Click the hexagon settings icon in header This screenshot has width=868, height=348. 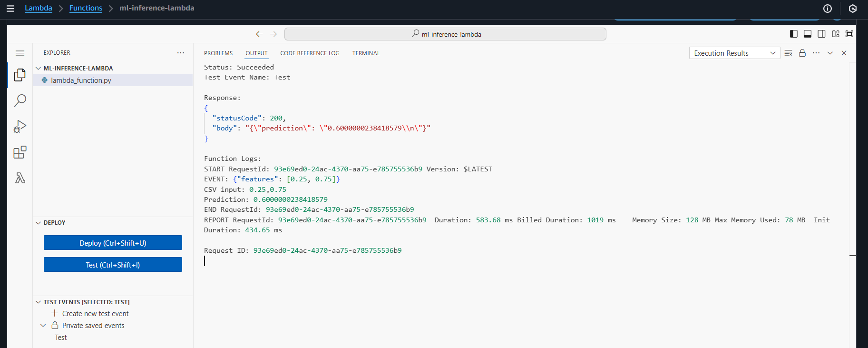coord(853,9)
